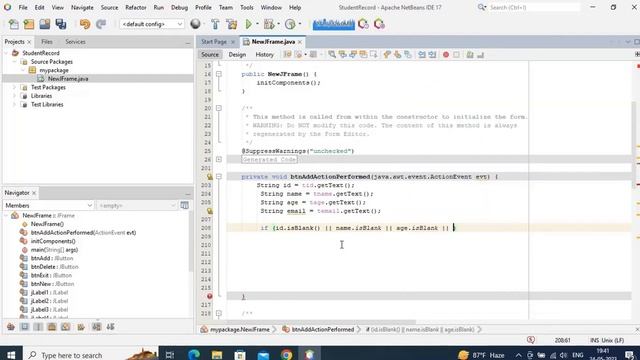This screenshot has height=360, width=640.
Task: Click the blue memory usage graph
Action: [x=333, y=24]
